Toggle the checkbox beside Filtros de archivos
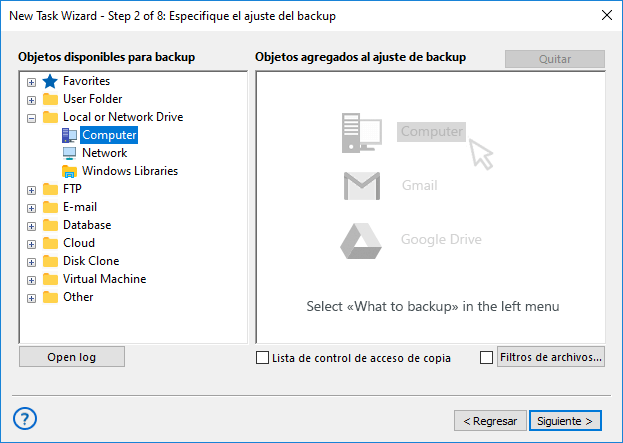The height and width of the screenshot is (443, 623). click(487, 357)
